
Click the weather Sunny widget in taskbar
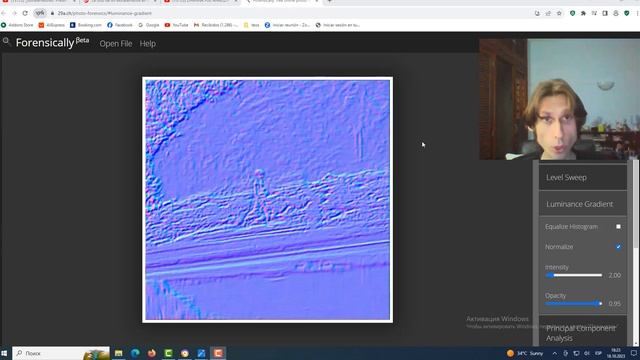click(525, 353)
